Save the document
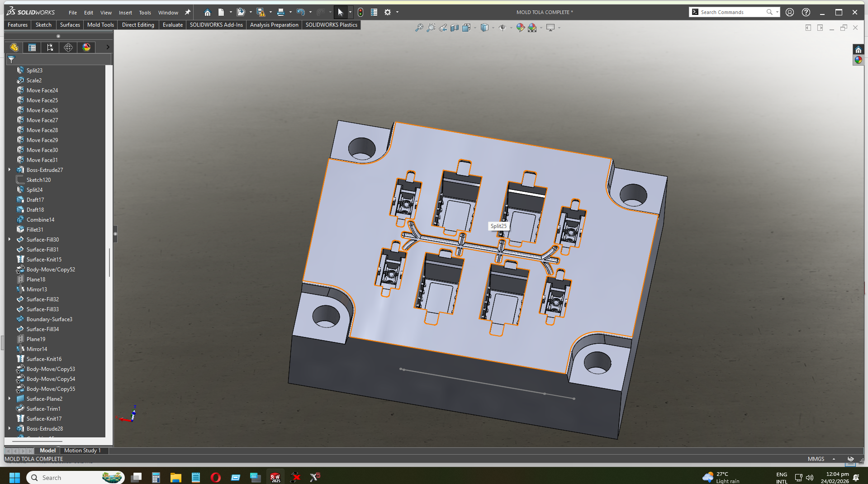 261,12
